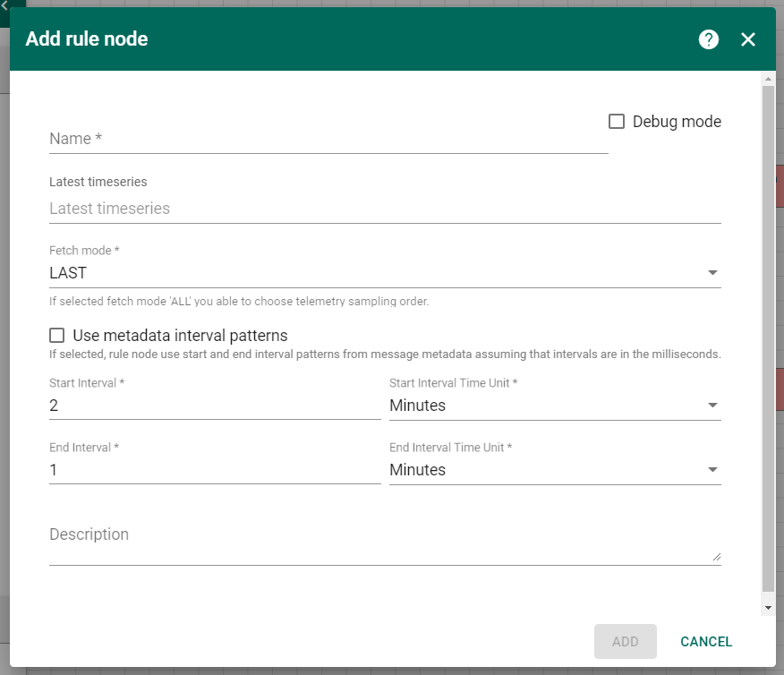The height and width of the screenshot is (675, 784).
Task: Click the Start Interval Time Unit dropdown arrow
Action: pyautogui.click(x=713, y=405)
